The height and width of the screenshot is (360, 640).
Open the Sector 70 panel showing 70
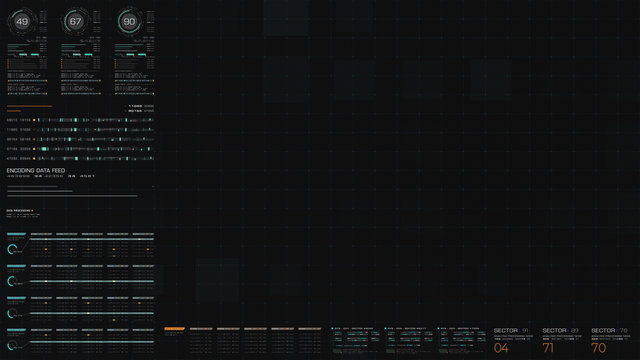[611, 340]
